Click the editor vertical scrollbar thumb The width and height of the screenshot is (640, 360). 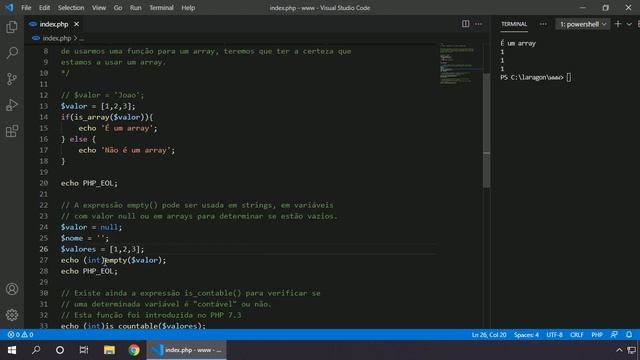[486, 131]
